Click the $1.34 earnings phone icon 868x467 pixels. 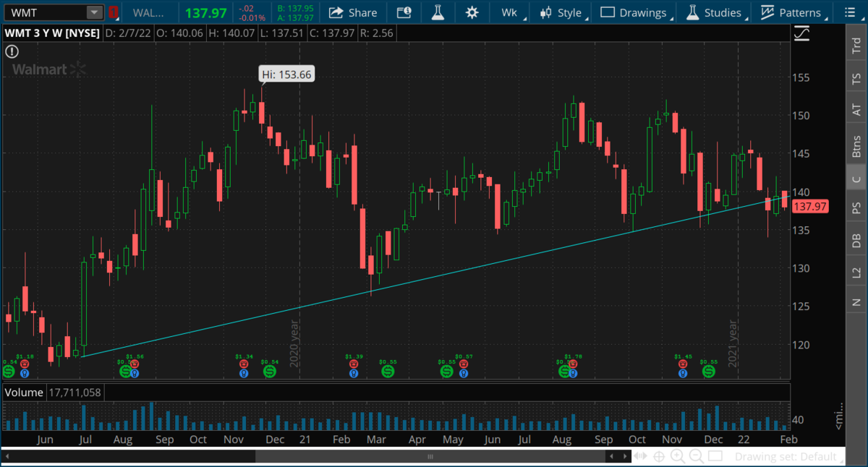click(x=244, y=364)
